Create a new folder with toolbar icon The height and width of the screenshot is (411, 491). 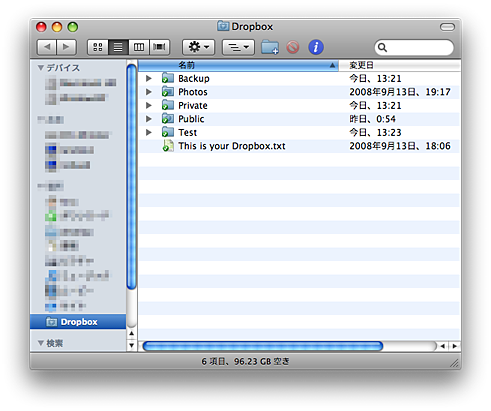coord(270,47)
